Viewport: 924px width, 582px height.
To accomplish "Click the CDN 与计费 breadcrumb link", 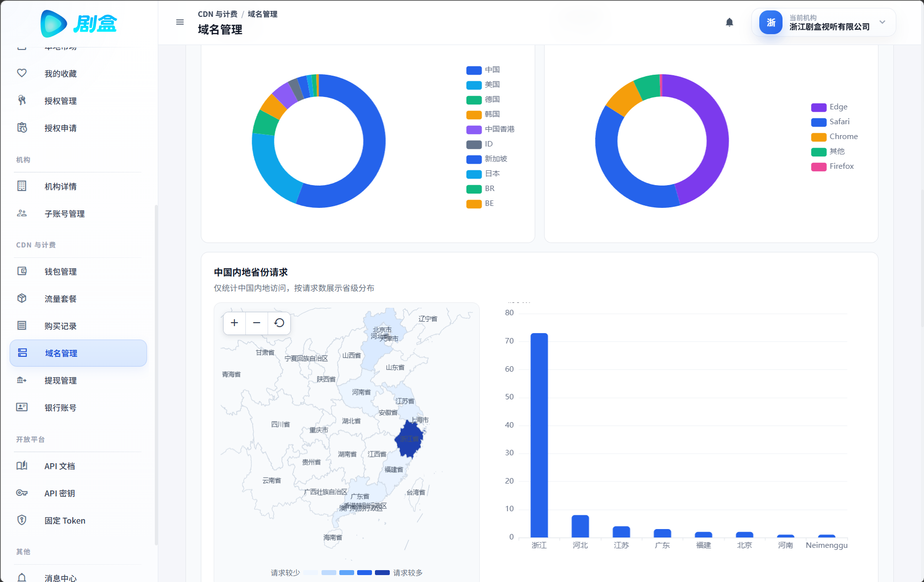I will pyautogui.click(x=218, y=14).
